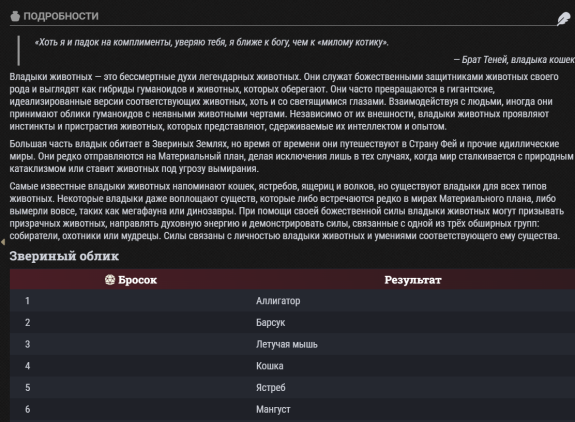This screenshot has width=575, height=422.
Task: Click the italic quote about «милому котику»
Action: pos(212,43)
